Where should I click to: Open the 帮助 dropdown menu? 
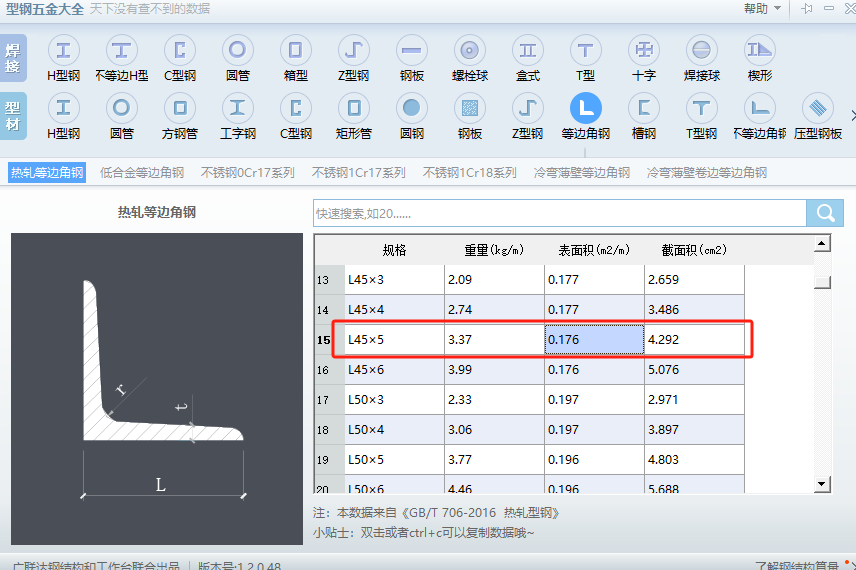point(762,9)
